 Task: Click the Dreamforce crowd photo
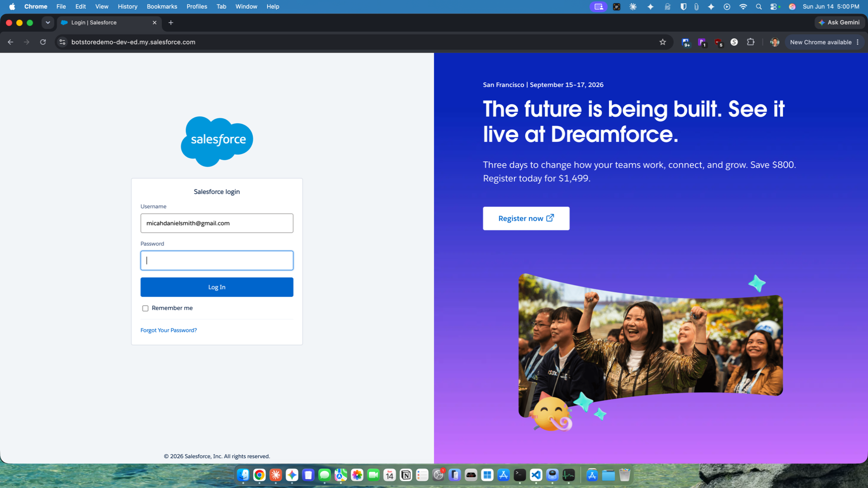click(x=651, y=346)
